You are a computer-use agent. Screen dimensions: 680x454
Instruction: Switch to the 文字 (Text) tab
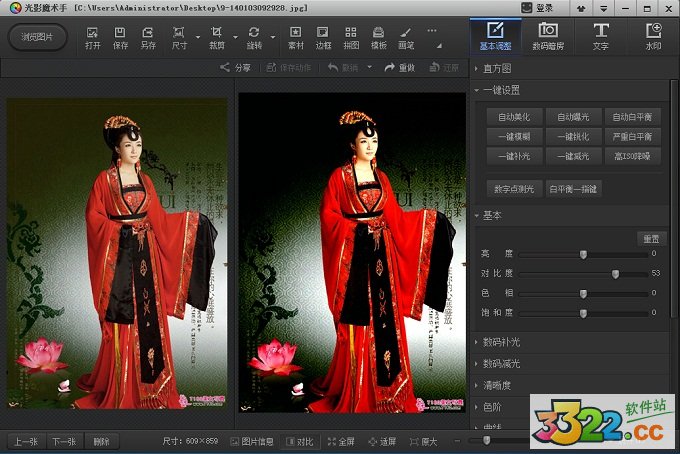tap(600, 36)
